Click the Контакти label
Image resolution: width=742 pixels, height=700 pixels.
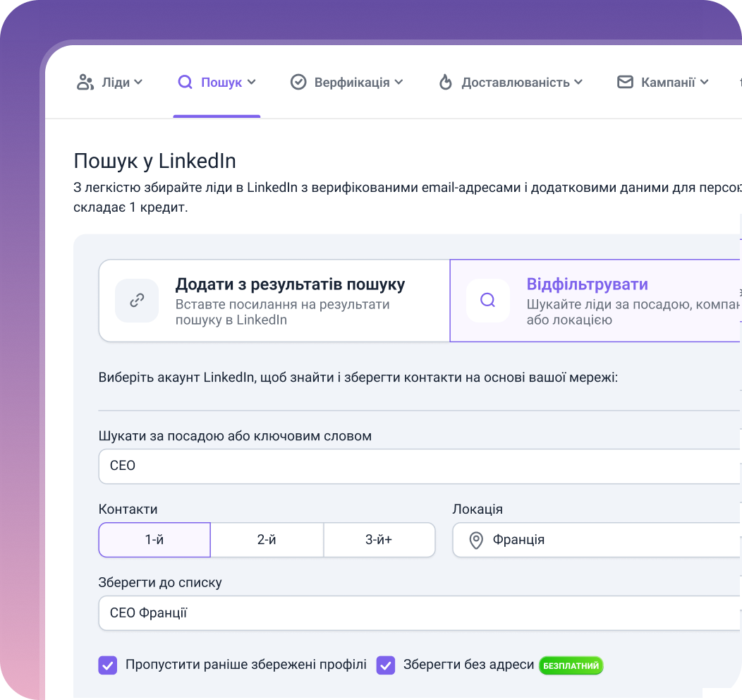click(128, 509)
